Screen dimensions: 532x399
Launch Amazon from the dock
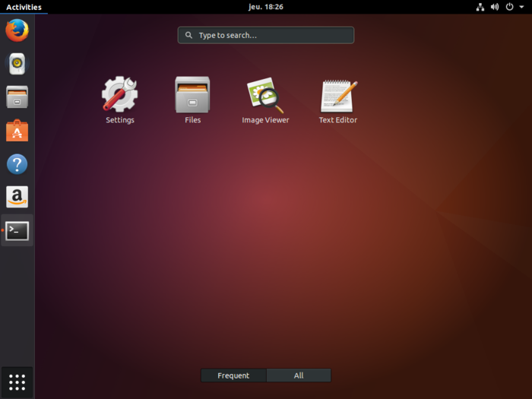click(17, 197)
